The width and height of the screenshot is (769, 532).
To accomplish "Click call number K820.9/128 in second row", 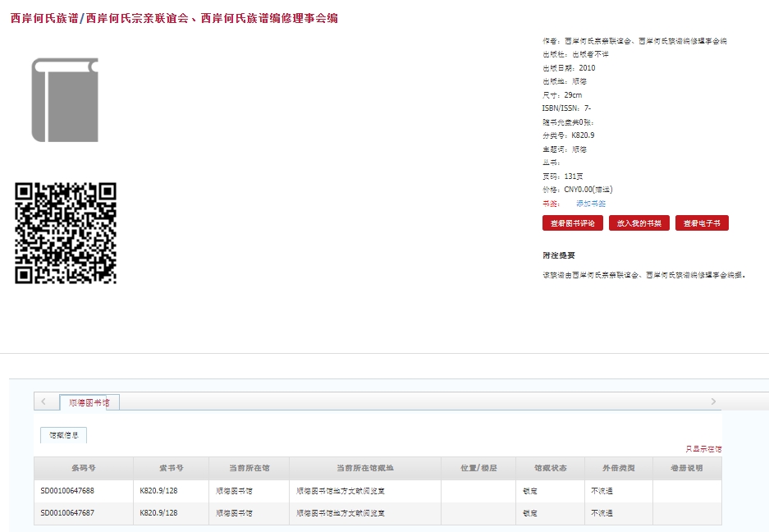I will (x=158, y=512).
